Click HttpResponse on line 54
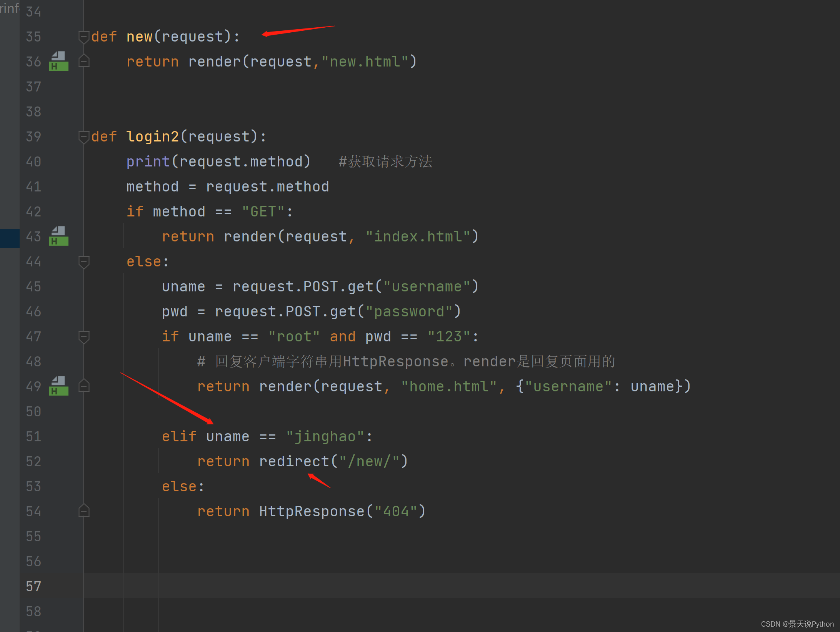Viewport: 840px width, 632px height. [312, 512]
